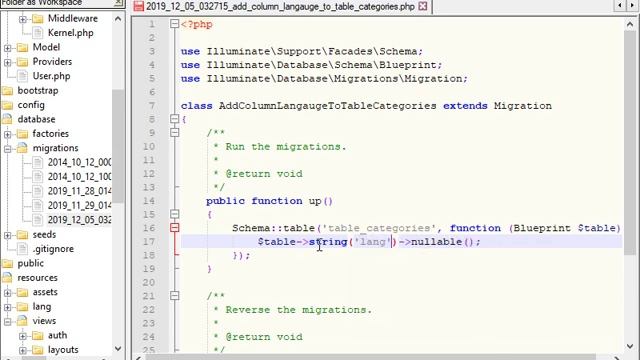Click the file tree scrollbar thumb
Viewport: 640px width, 360px height.
click(118, 146)
